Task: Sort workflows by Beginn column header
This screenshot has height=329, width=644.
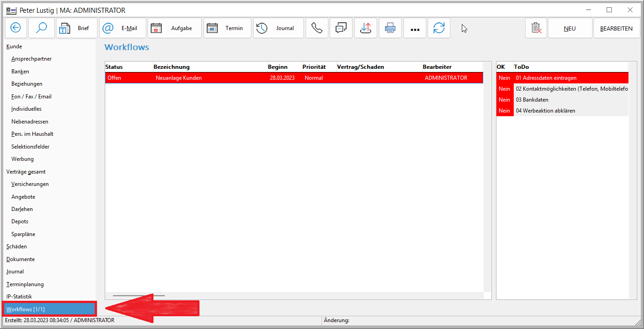Action: [278, 67]
